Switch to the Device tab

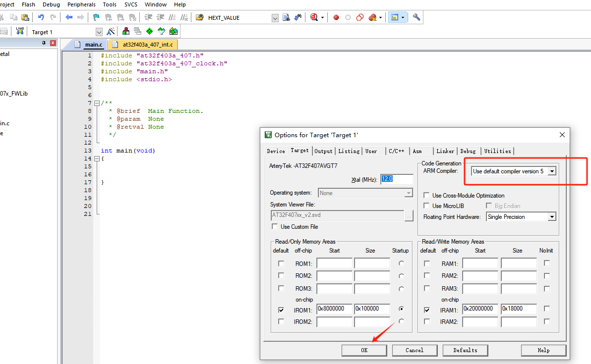[x=276, y=151]
